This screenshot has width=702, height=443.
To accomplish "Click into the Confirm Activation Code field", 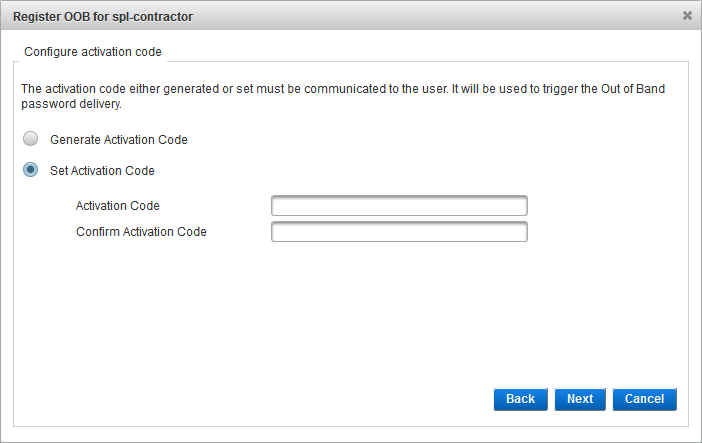I will [398, 232].
